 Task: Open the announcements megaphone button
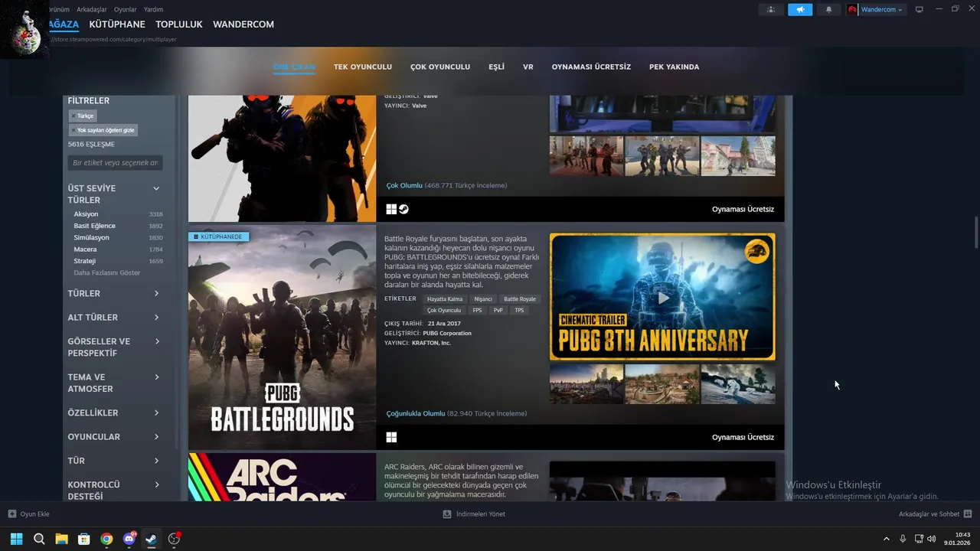point(800,9)
